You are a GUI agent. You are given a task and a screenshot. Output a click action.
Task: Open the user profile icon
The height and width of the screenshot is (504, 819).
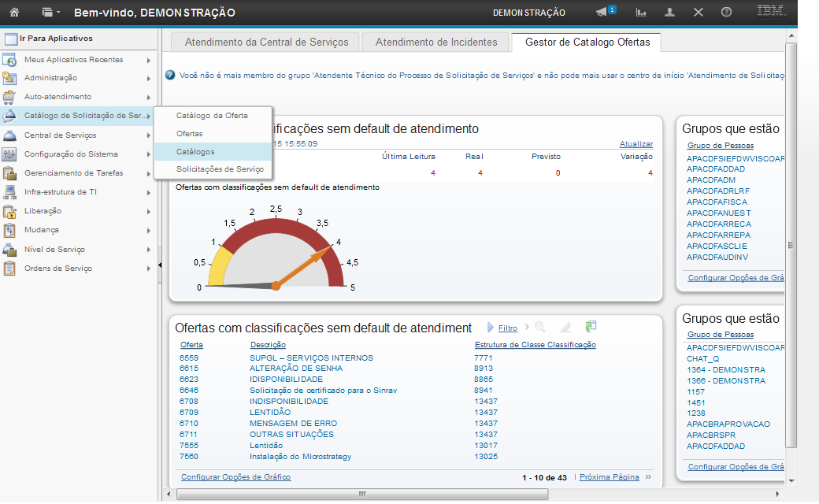point(670,13)
